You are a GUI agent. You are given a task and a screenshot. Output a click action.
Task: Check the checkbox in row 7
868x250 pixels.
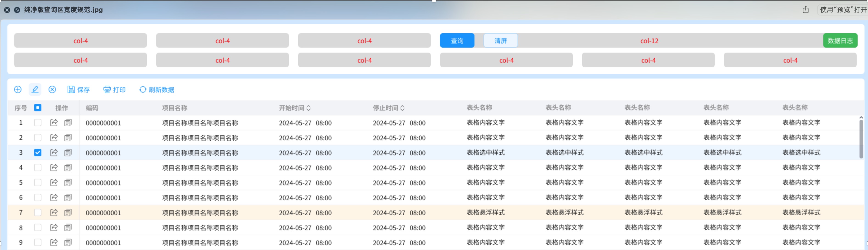coord(38,213)
